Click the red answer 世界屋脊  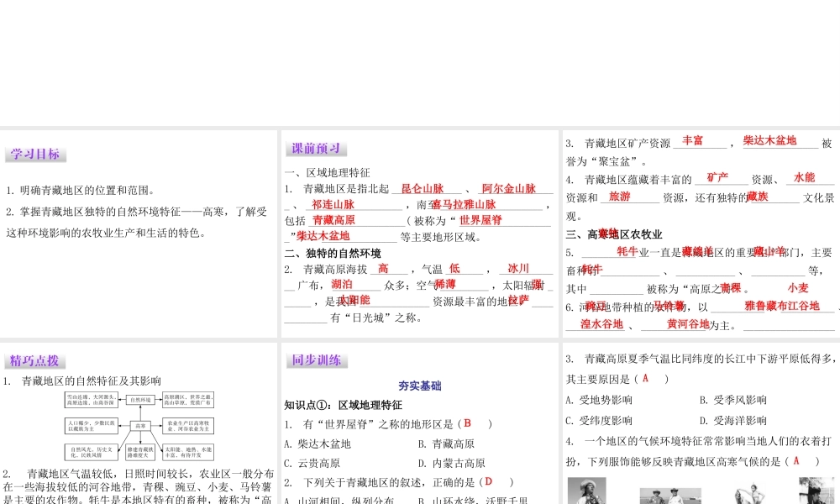tap(480, 220)
